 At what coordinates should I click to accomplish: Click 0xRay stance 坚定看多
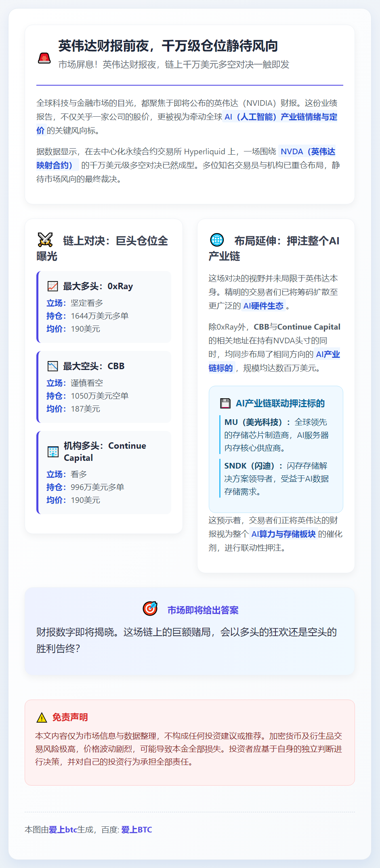tap(87, 303)
